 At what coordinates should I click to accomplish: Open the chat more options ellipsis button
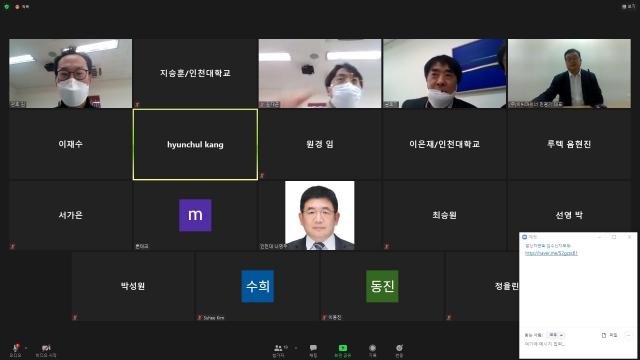pyautogui.click(x=628, y=335)
